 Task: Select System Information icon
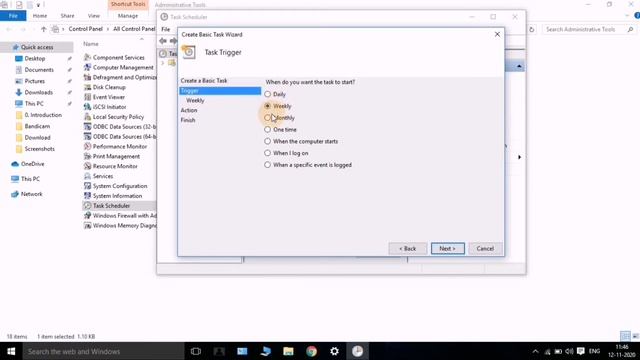pos(87,196)
